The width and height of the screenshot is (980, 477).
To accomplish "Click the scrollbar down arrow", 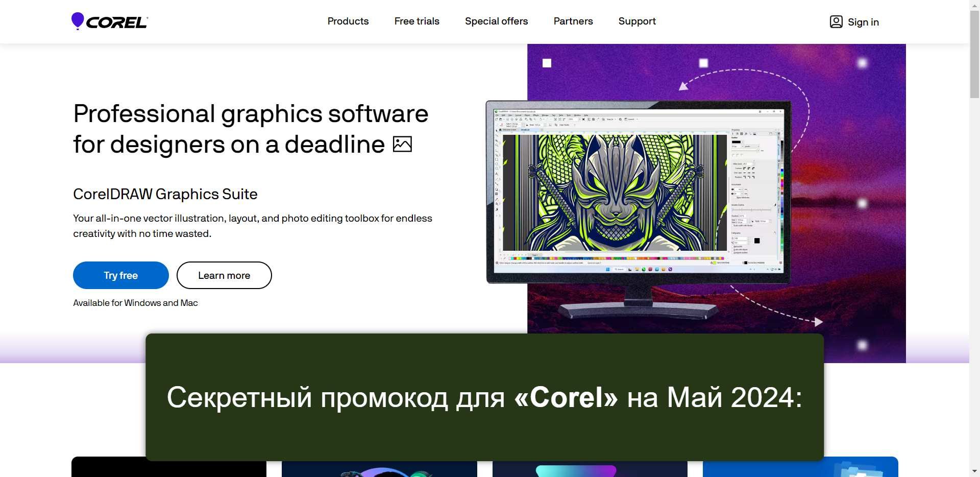I will tap(974, 471).
